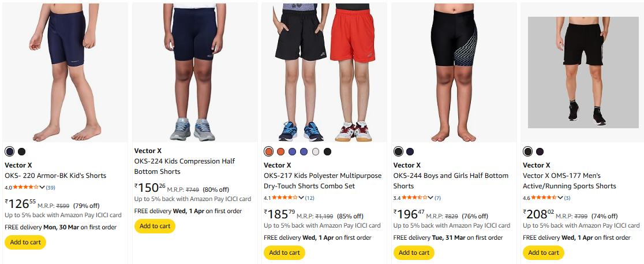Choose the navy color swatch for OKS-244 shorts

coord(410,151)
